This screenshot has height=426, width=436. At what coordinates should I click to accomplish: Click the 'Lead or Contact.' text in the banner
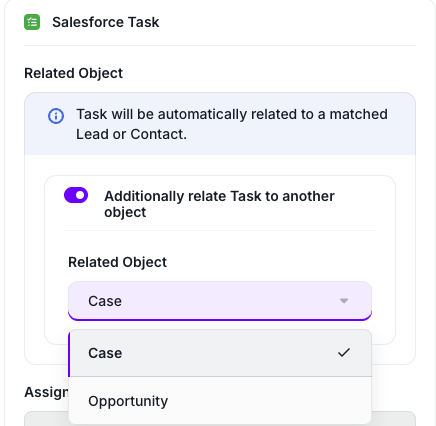pyautogui.click(x=131, y=134)
